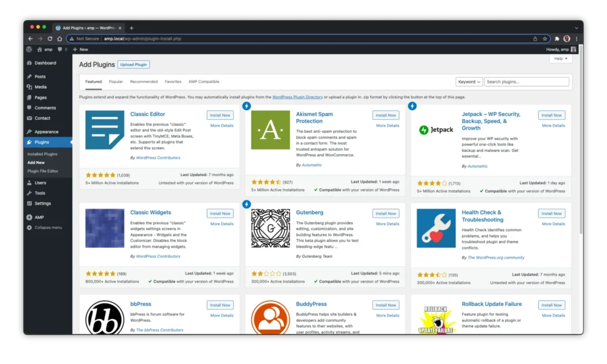The width and height of the screenshot is (607, 364).
Task: Click the Jetpack plugin logo
Action: pyautogui.click(x=436, y=130)
